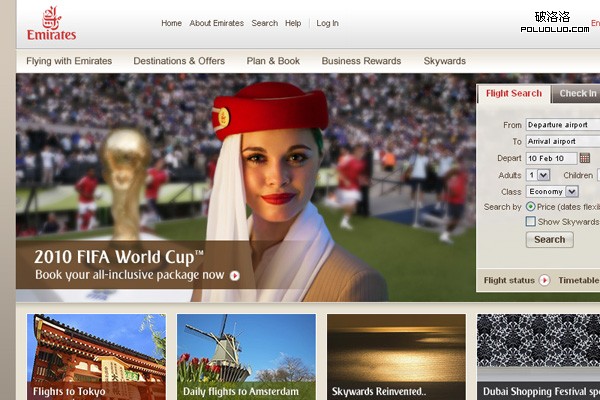Image resolution: width=600 pixels, height=400 pixels.
Task: Open the Flight status link
Action: point(509,280)
